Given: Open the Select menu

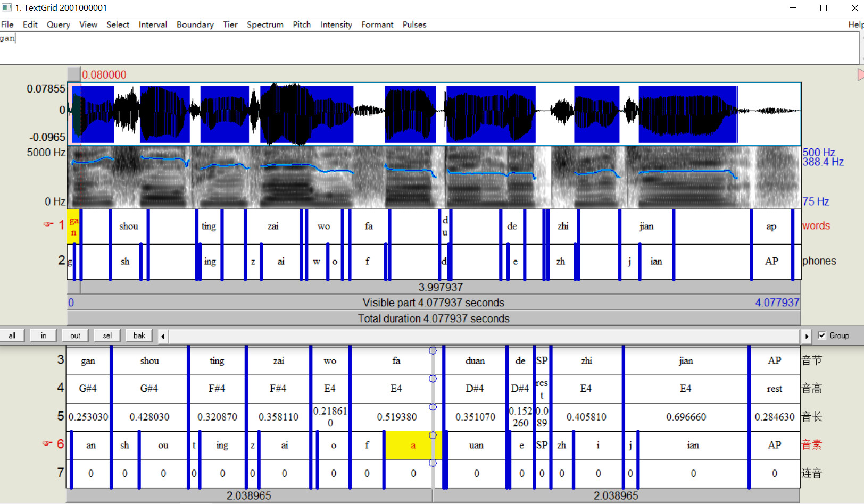Looking at the screenshot, I should pos(118,24).
